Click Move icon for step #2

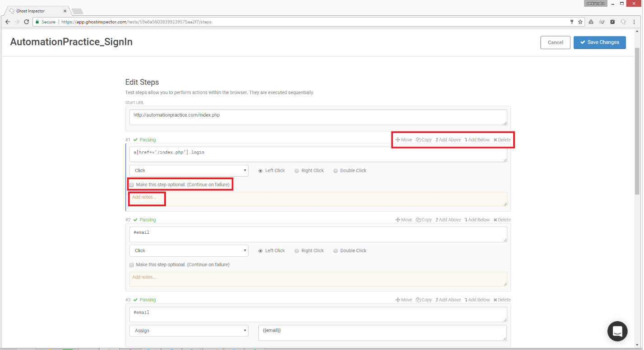[x=398, y=220]
